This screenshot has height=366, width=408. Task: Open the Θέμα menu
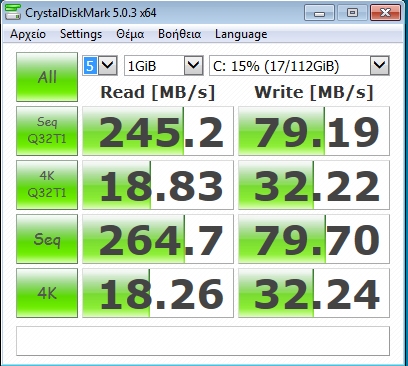[130, 34]
